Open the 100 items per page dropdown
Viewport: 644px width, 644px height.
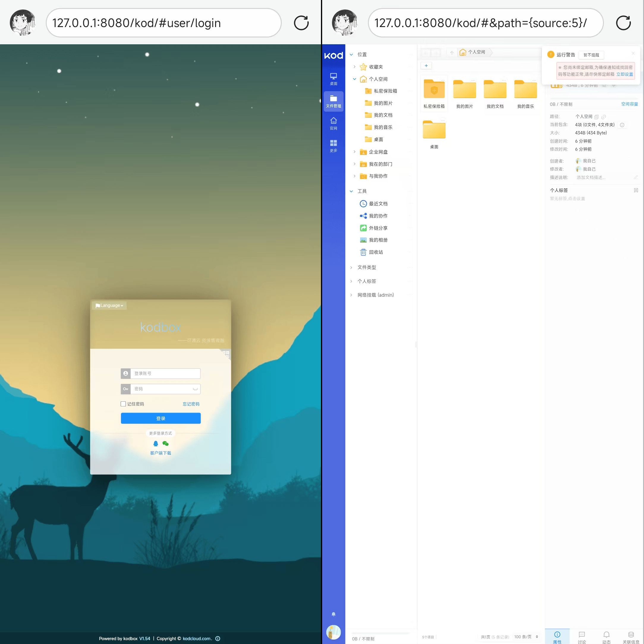point(526,637)
